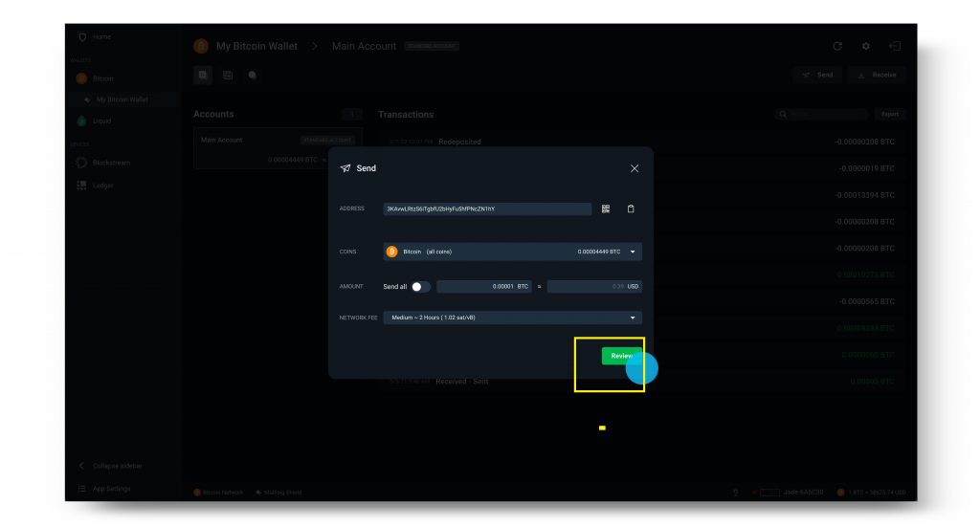
Task: Click My Bitcoin Wallet breadcrumb title
Action: click(256, 46)
